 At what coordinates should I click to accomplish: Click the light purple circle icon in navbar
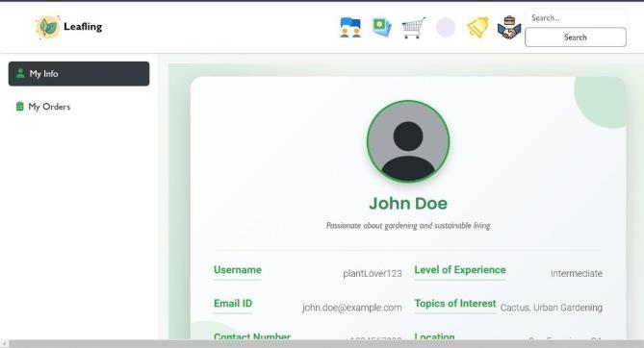coord(446,28)
